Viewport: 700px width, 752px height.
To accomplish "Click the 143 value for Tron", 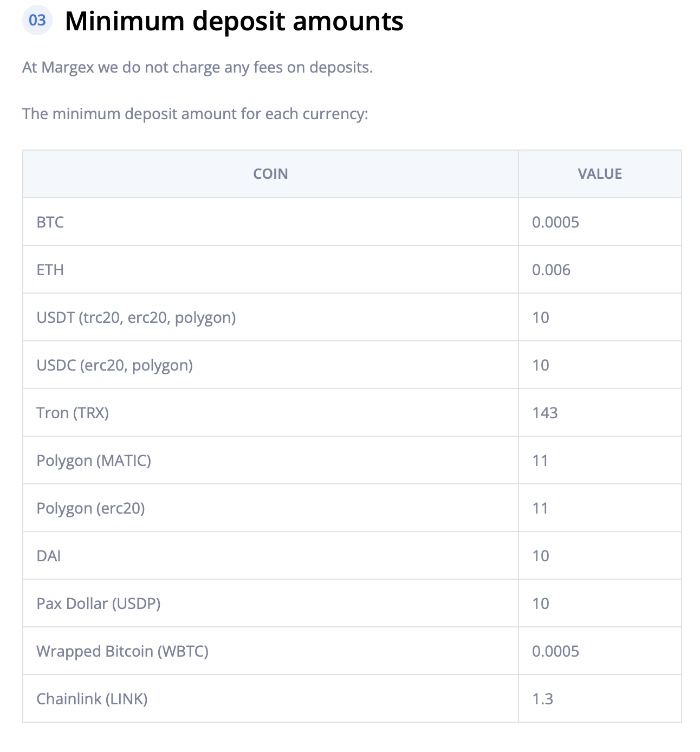I will [545, 413].
